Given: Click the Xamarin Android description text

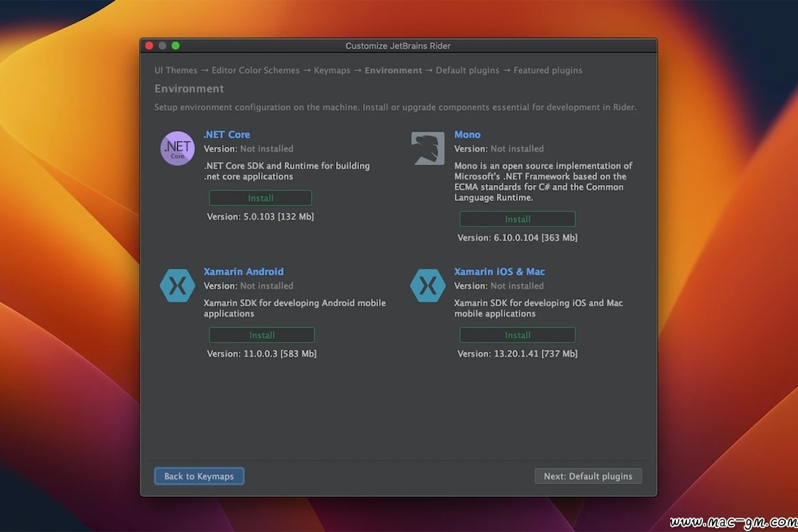Looking at the screenshot, I should point(294,308).
